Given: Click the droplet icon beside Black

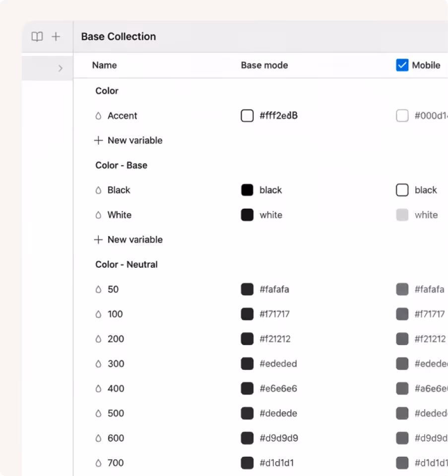Looking at the screenshot, I should [x=98, y=190].
